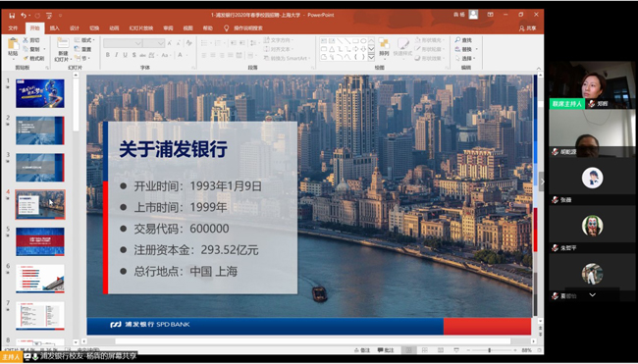The height and width of the screenshot is (364, 638).
Task: Click the 批注 comments button in status bar
Action: click(386, 350)
